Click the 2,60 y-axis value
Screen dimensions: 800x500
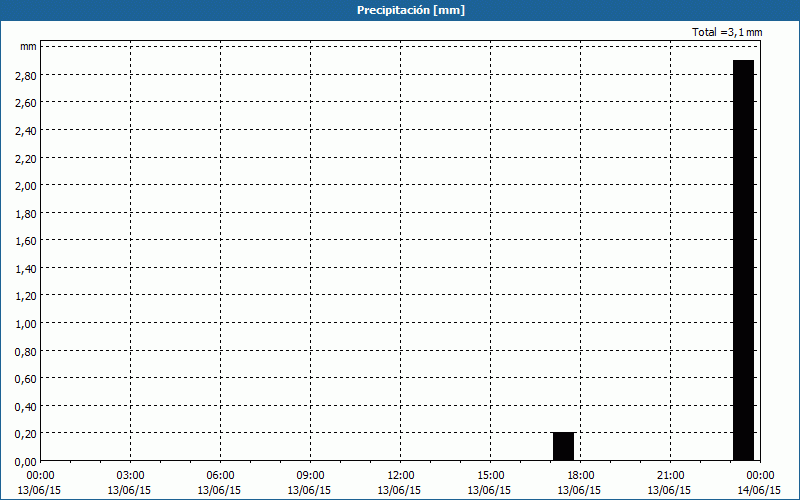pyautogui.click(x=26, y=103)
